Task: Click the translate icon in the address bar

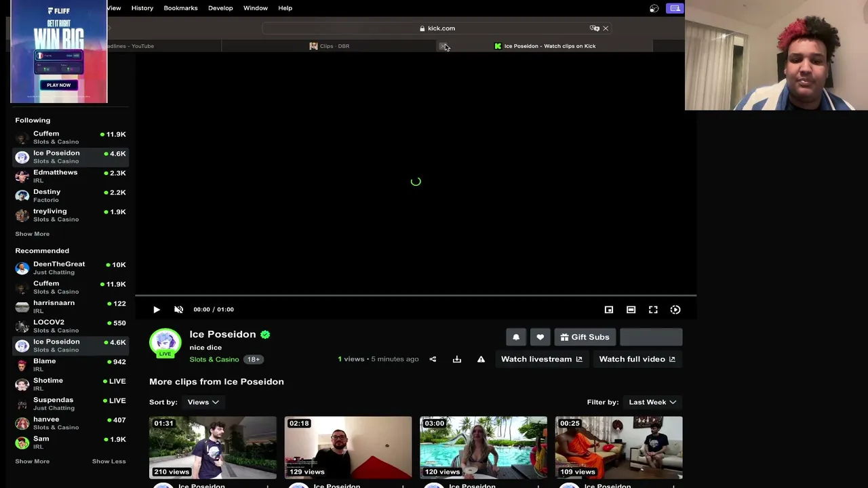Action: [595, 28]
